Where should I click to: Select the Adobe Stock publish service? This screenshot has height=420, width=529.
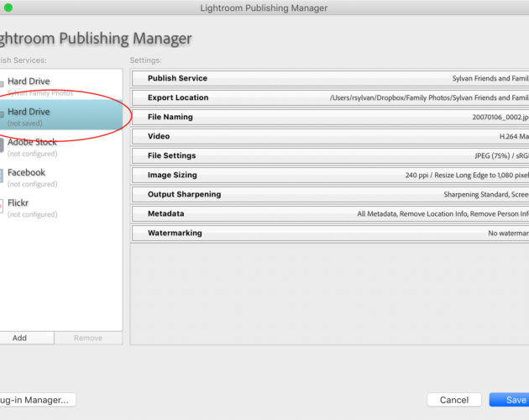(60, 147)
